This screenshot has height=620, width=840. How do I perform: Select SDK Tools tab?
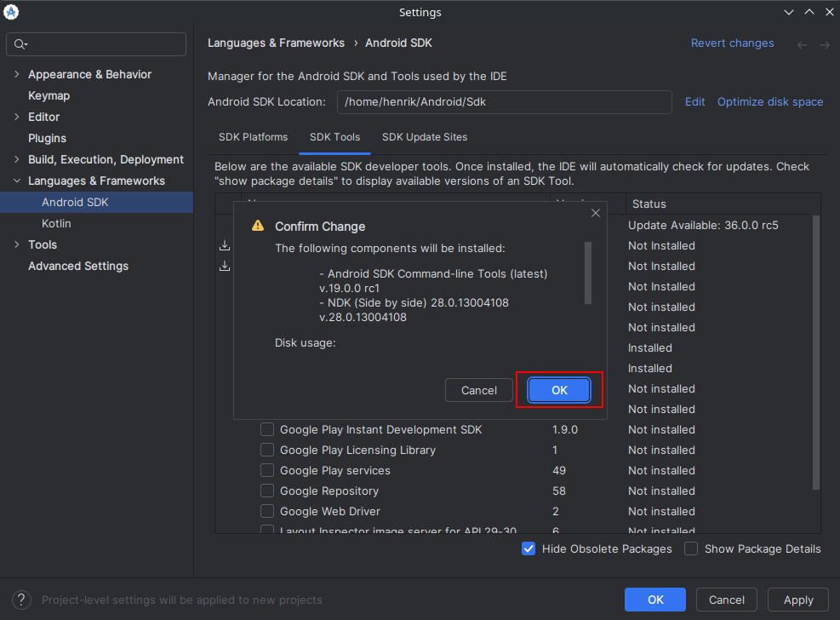click(334, 136)
